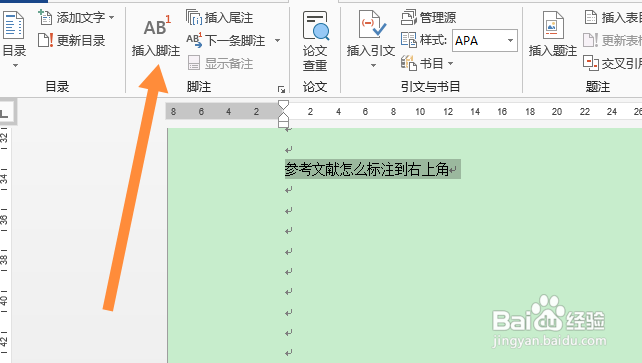
Task: Click 插入脚注 insert footnote button
Action: [156, 36]
